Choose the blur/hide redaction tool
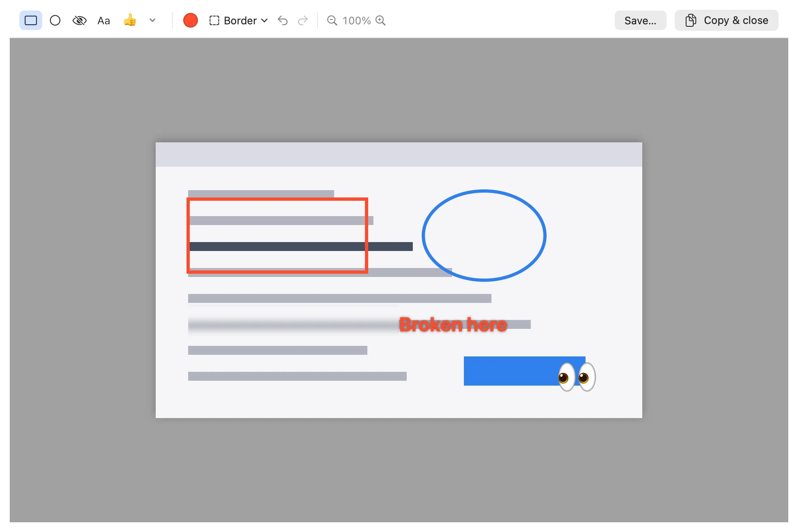 (79, 20)
